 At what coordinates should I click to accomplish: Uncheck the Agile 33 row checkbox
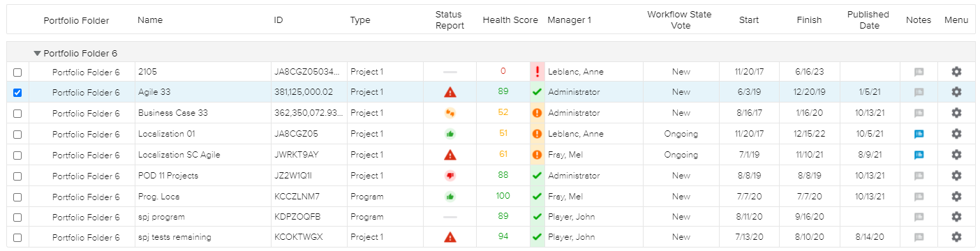pyautogui.click(x=17, y=92)
